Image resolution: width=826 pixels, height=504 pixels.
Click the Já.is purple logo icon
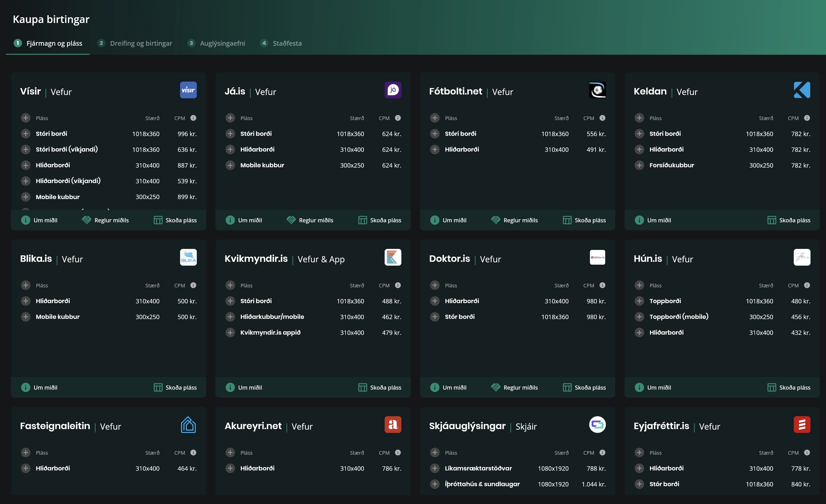click(393, 90)
